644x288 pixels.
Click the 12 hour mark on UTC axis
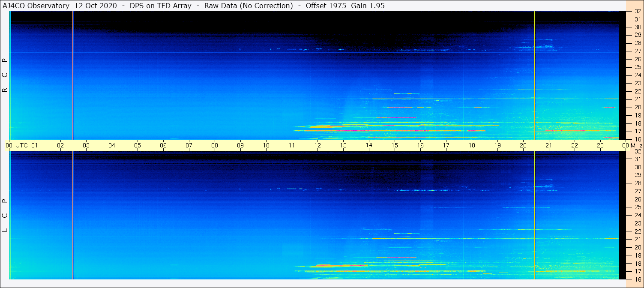tap(318, 145)
